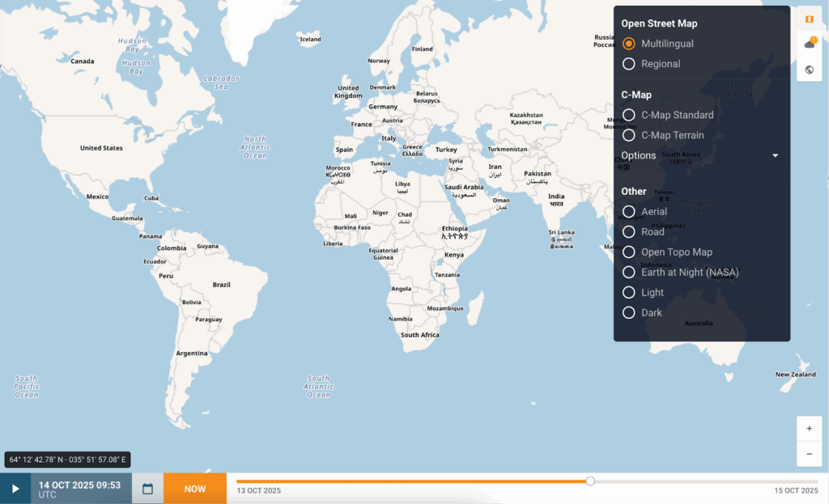Screen dimensions: 829x504
Task: Select Earth at Night (NASA) layer
Action: coord(629,272)
